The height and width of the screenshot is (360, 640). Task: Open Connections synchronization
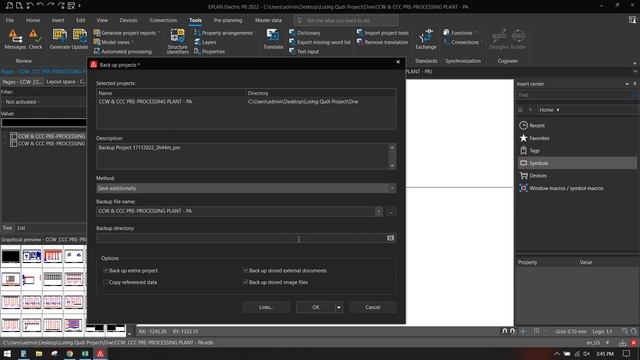pos(462,42)
